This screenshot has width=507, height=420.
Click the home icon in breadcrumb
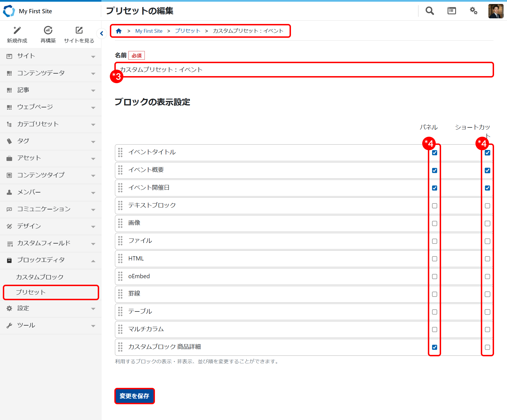click(x=119, y=31)
